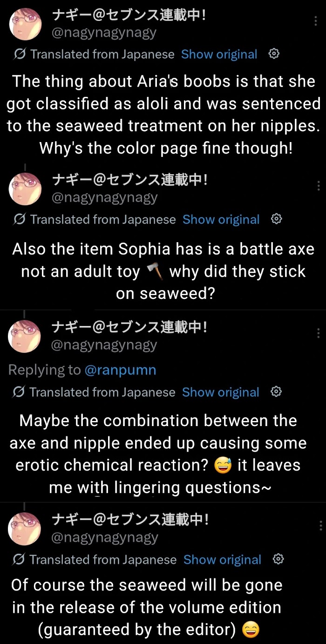This screenshot has width=326, height=644.
Task: Click the @nagynagynagy handle on last tweet
Action: click(x=104, y=537)
